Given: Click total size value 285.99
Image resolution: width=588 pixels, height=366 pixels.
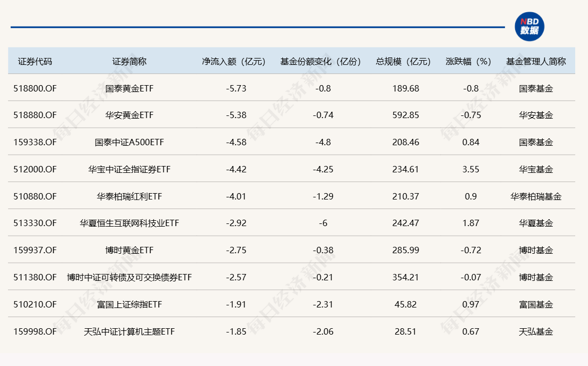Looking at the screenshot, I should point(406,250).
